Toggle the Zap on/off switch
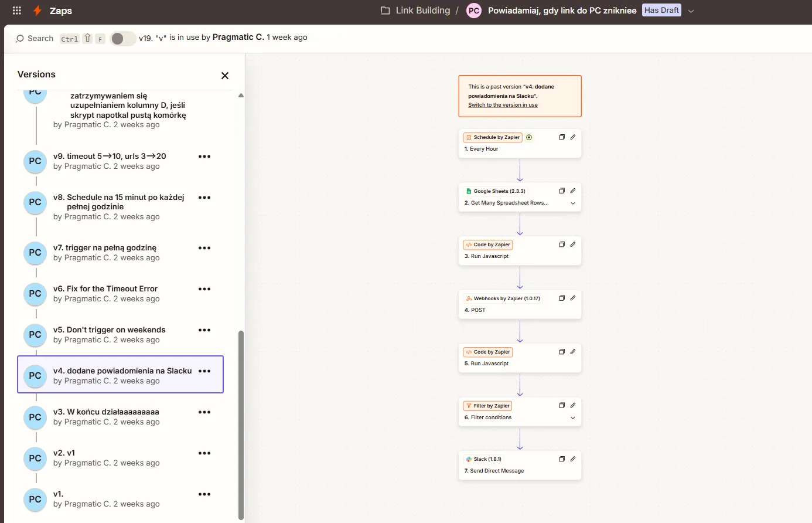Viewport: 812px width, 523px height. click(122, 39)
